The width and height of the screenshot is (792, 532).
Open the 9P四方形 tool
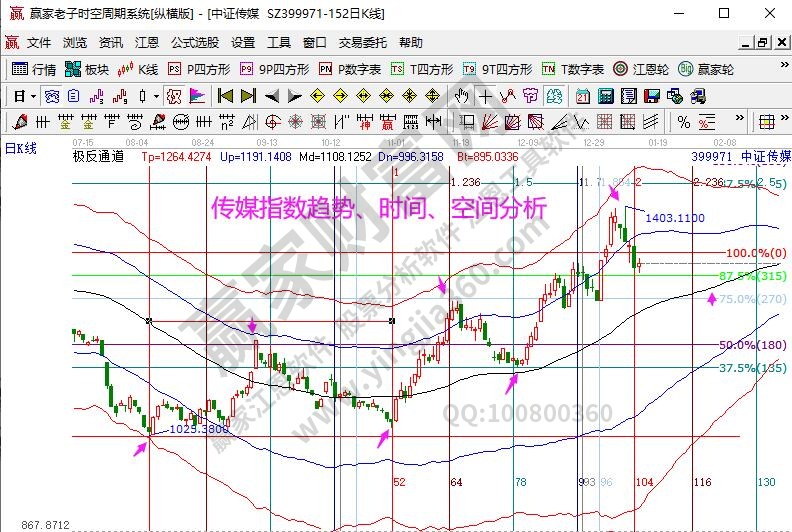(x=274, y=69)
